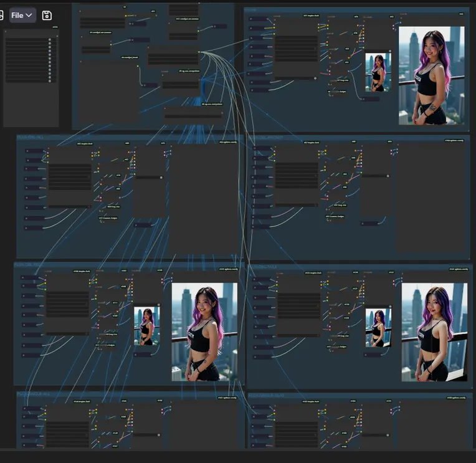
Task: Open the large generated image in the bottom-left image group
Action: (x=204, y=332)
